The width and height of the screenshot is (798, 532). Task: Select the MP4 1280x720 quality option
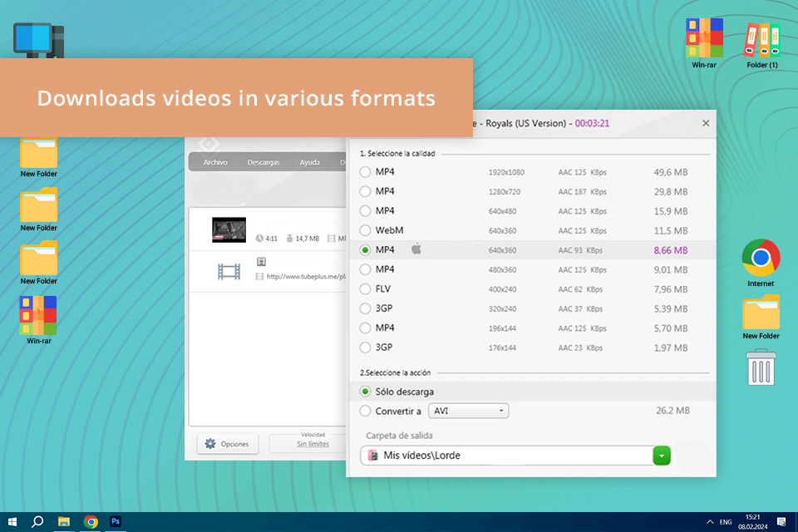[365, 191]
